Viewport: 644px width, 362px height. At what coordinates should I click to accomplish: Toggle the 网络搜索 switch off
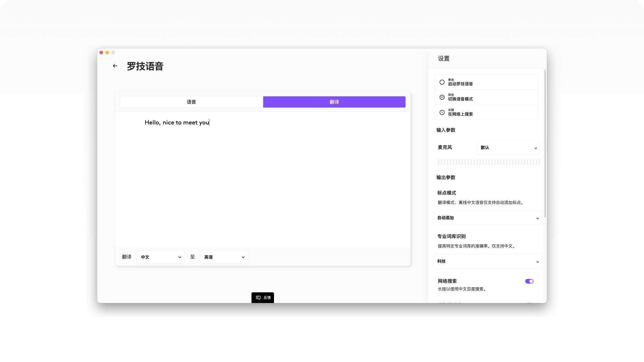point(529,281)
